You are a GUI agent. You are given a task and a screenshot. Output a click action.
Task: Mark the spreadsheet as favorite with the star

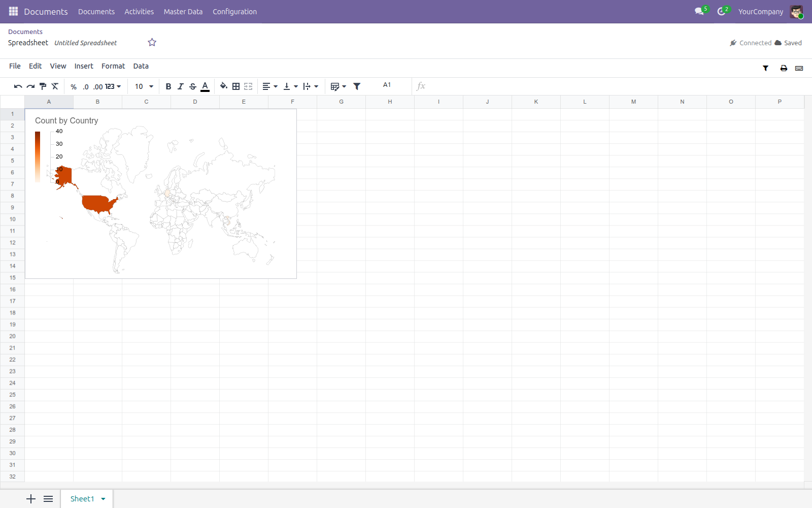152,43
